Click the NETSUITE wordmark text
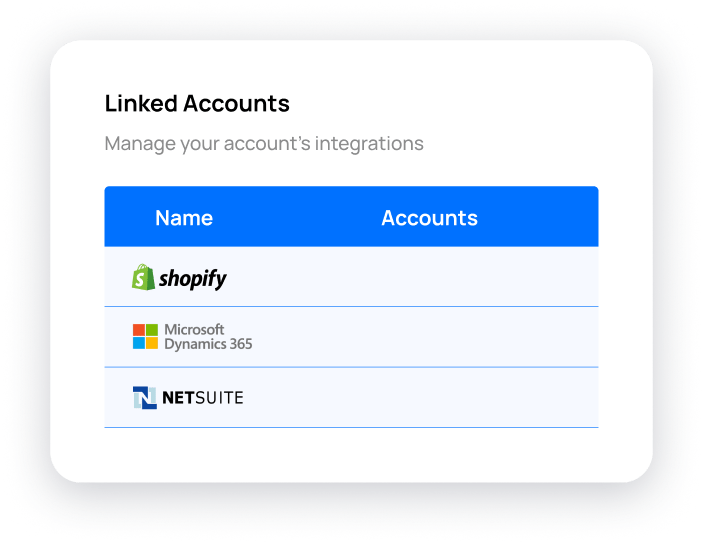 click(203, 398)
